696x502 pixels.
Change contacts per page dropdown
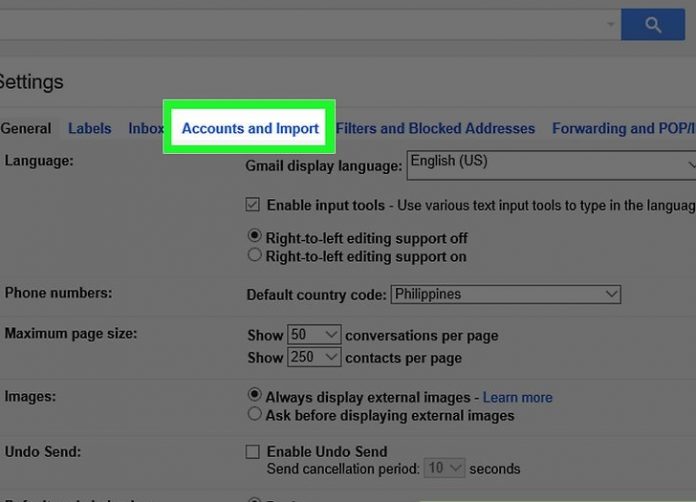click(x=314, y=357)
